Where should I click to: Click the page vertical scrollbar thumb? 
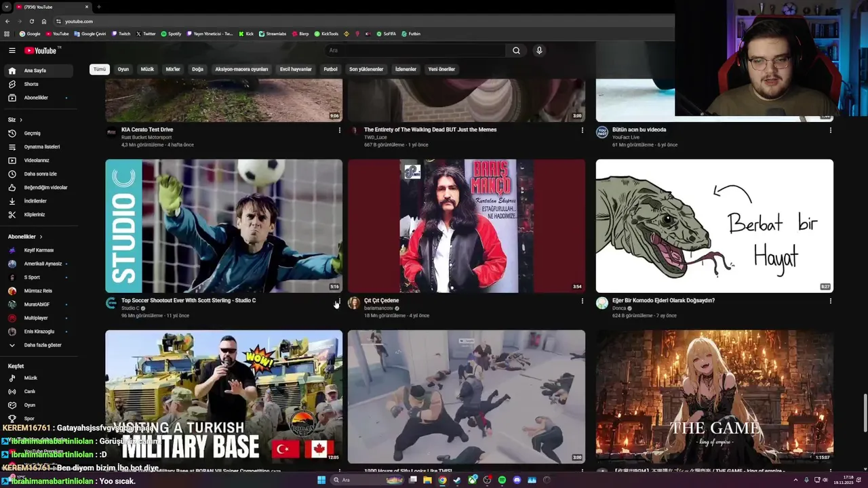pyautogui.click(x=864, y=412)
